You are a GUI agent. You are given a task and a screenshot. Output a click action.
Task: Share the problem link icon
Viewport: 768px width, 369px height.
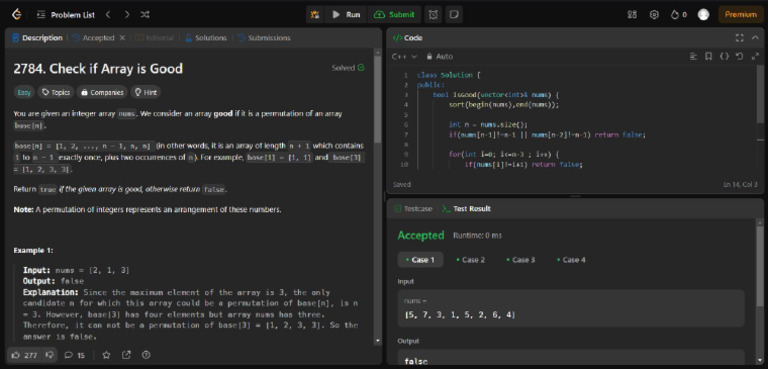point(126,355)
